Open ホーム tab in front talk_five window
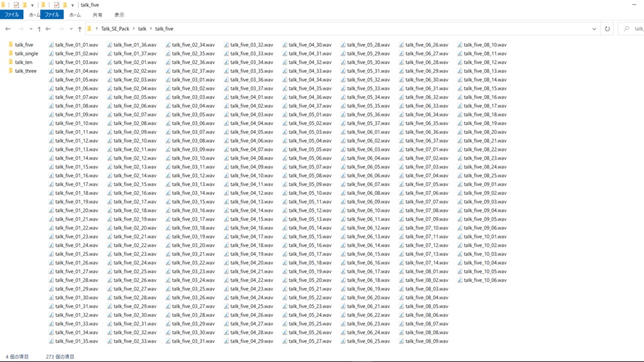 [75, 15]
